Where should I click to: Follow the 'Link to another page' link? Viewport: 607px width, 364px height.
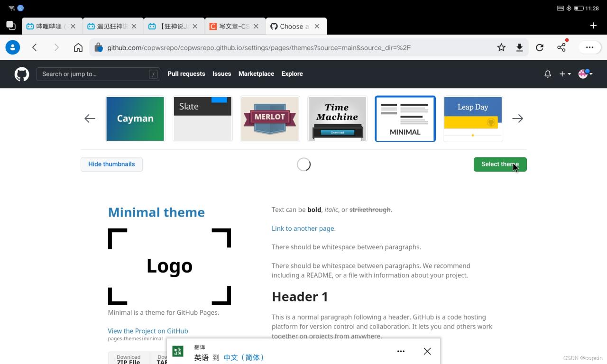click(x=303, y=228)
